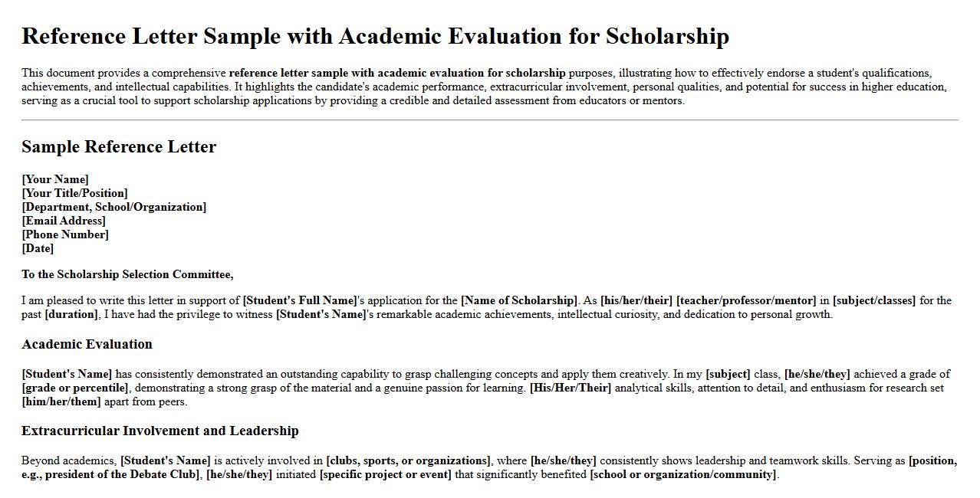Image resolution: width=980 pixels, height=498 pixels.
Task: Click the '[subject/classes]' placeholder
Action: click(874, 300)
